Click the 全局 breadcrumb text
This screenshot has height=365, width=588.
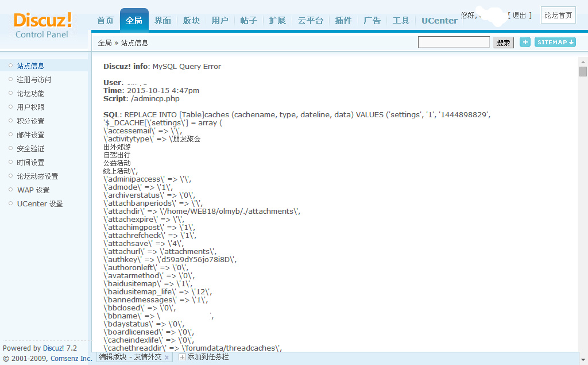tap(105, 43)
